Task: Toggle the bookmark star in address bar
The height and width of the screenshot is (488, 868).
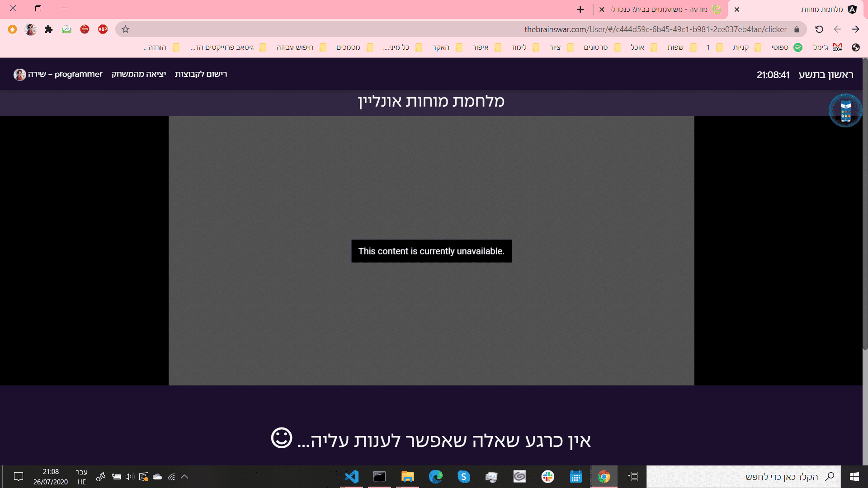Action: pyautogui.click(x=125, y=29)
